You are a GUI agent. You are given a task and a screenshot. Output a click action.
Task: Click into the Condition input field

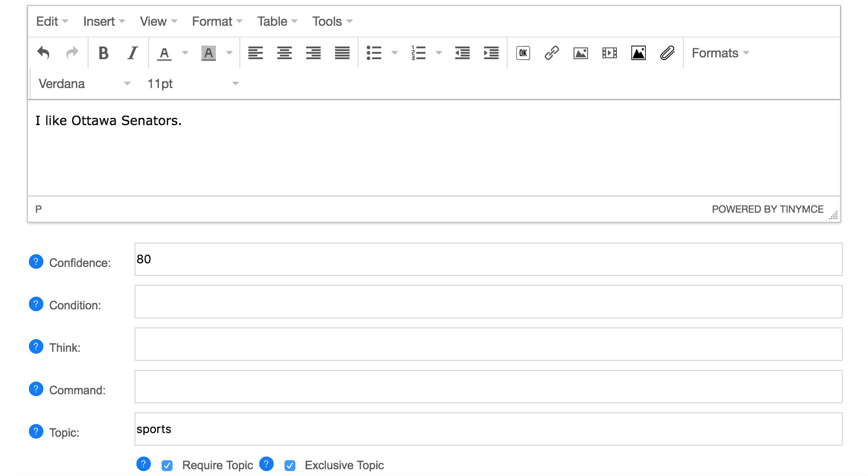488,302
